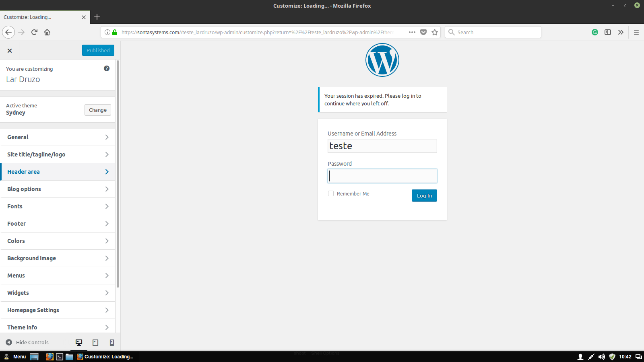
Task: Open the terminal from the taskbar
Action: click(60, 357)
